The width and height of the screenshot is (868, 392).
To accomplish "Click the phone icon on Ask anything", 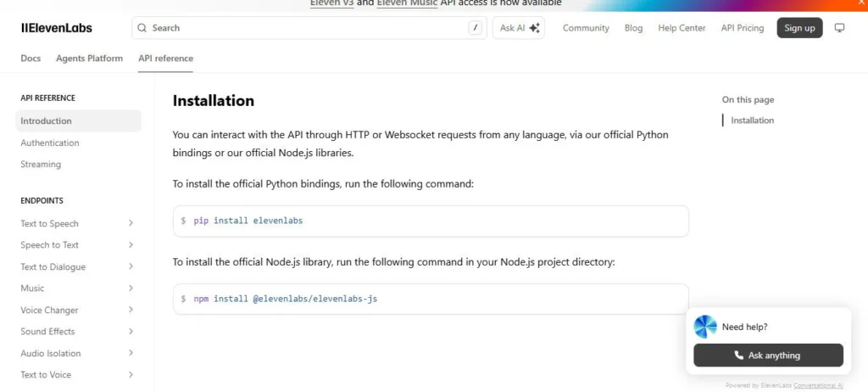I will [738, 356].
